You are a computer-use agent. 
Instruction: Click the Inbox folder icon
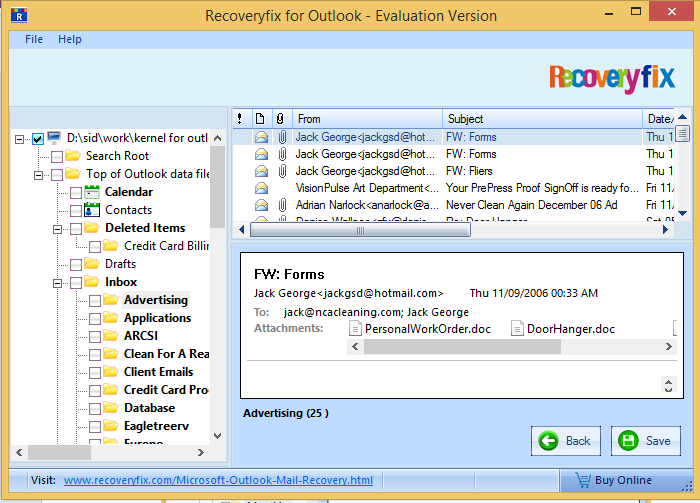tap(92, 282)
